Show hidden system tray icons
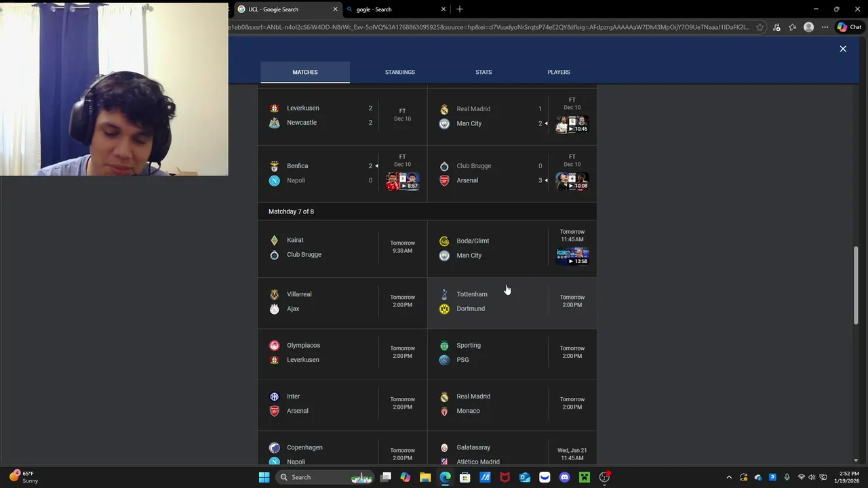This screenshot has height=488, width=868. point(730,477)
